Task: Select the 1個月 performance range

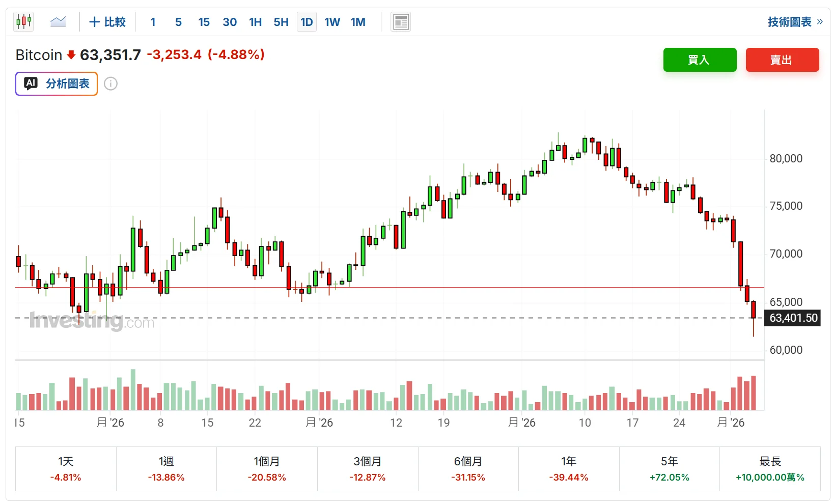Action: click(267, 469)
